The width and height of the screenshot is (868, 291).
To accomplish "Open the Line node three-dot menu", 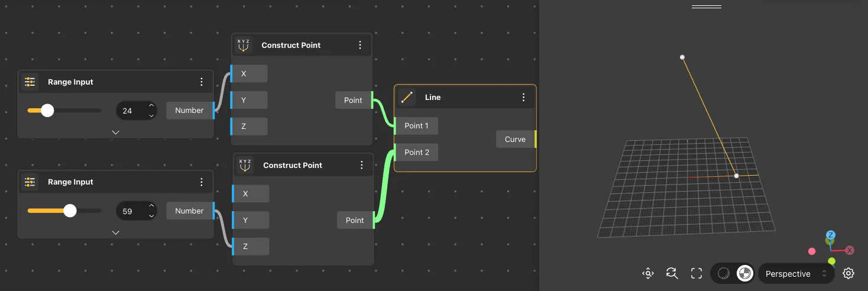I will point(523,98).
